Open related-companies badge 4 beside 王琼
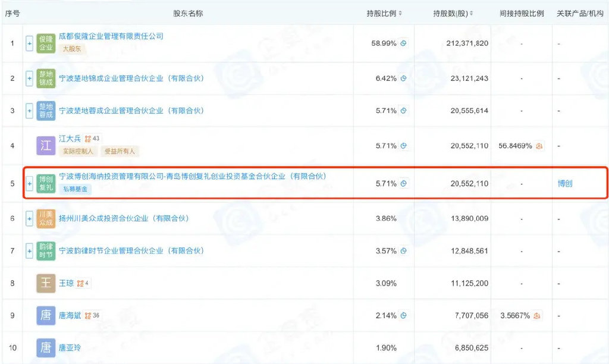 pyautogui.click(x=83, y=283)
